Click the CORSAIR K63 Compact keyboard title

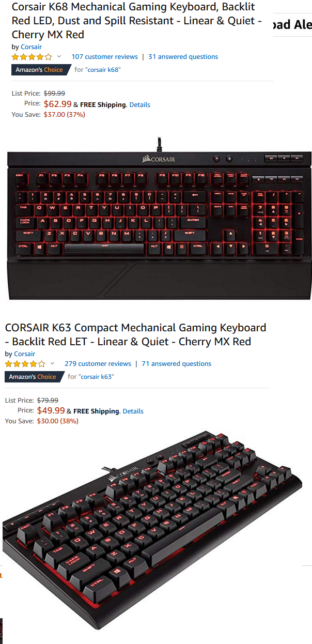click(135, 334)
